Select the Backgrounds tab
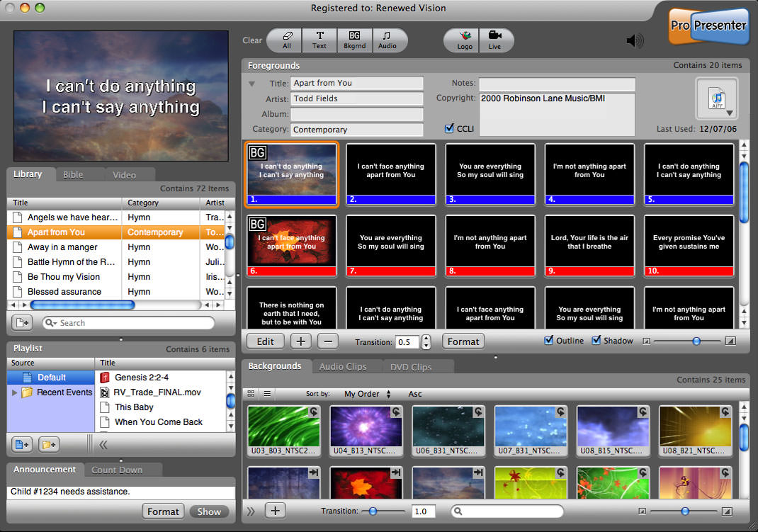The height and width of the screenshot is (532, 758). (275, 366)
